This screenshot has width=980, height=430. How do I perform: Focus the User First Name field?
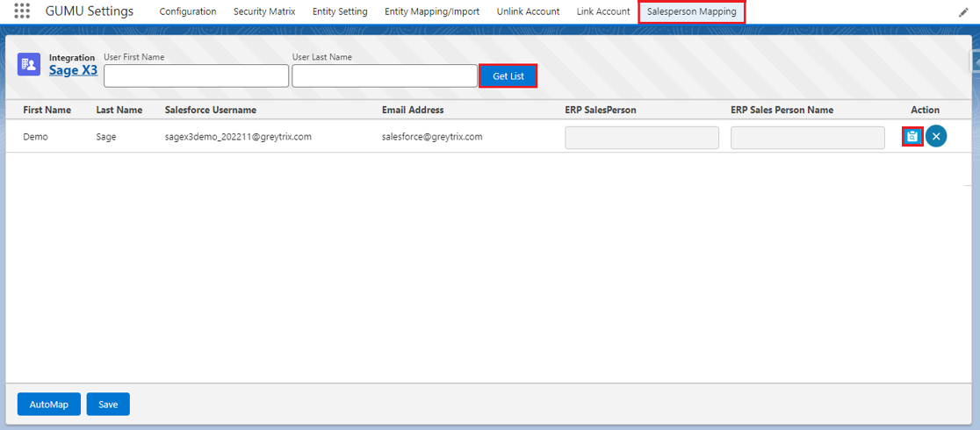tap(196, 76)
